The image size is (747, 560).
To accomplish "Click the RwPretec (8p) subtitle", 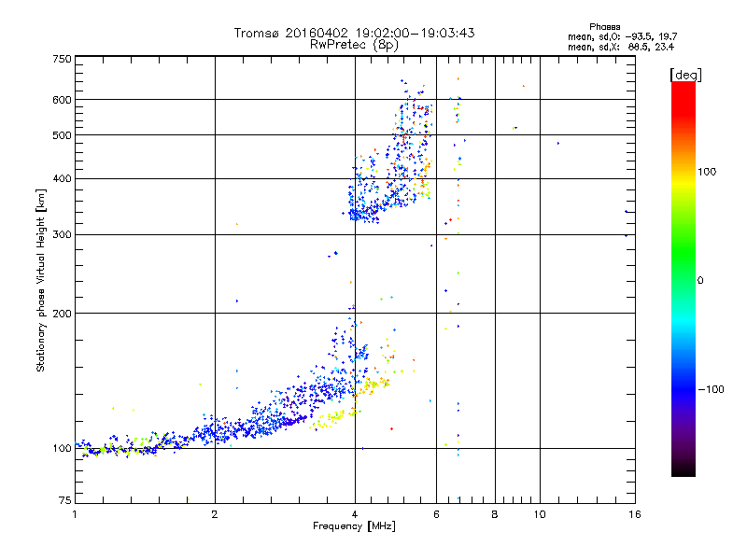I will 354,45.
